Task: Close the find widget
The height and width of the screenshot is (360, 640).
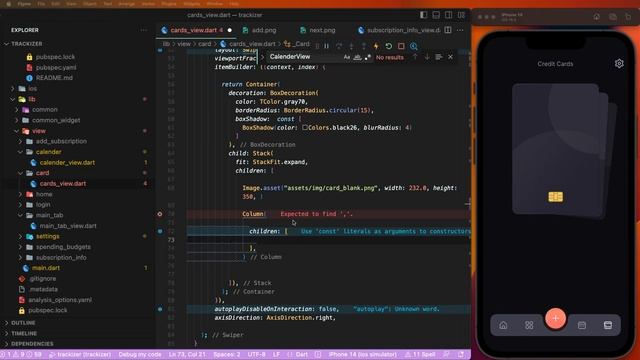Action: coord(450,57)
